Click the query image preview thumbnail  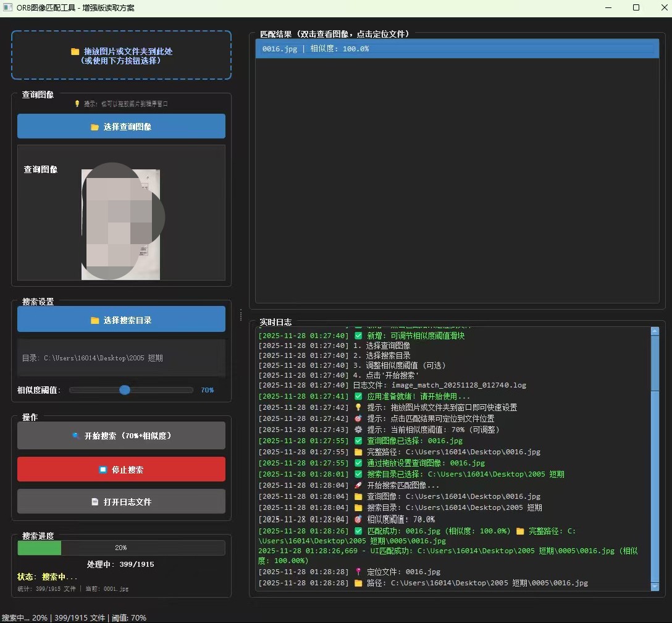121,224
